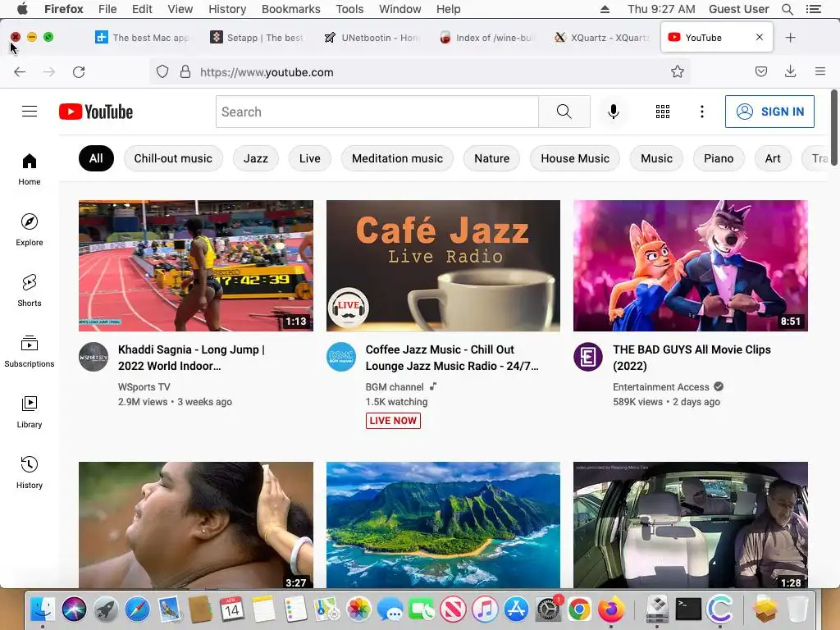Open Café Jazz Live Radio thumbnail
Viewport: 840px width, 630px height.
pyautogui.click(x=443, y=266)
